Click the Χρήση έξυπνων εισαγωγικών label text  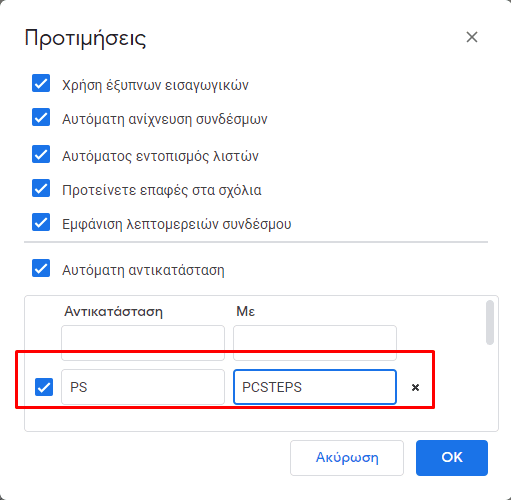(x=155, y=85)
